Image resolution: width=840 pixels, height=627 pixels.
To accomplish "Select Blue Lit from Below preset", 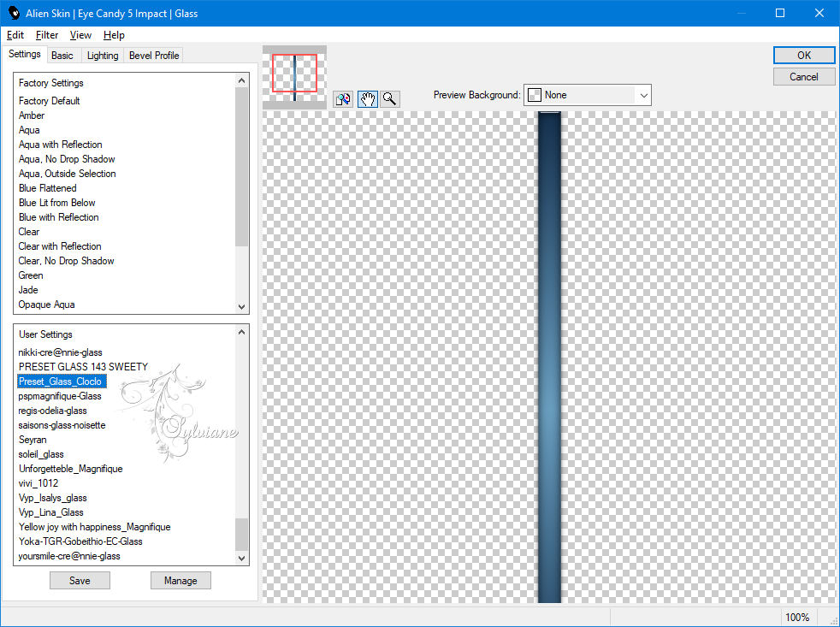I will tap(56, 203).
